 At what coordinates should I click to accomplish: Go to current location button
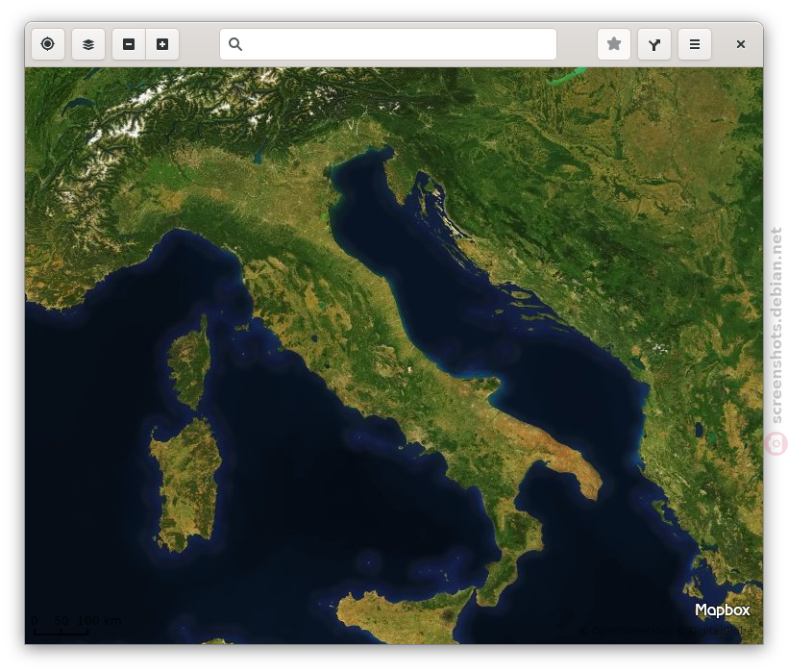pyautogui.click(x=48, y=44)
